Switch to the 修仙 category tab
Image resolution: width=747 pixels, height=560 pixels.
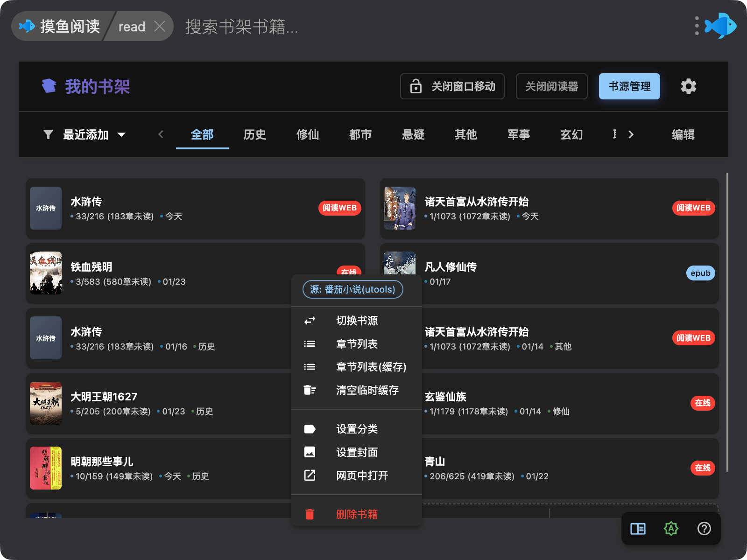308,135
